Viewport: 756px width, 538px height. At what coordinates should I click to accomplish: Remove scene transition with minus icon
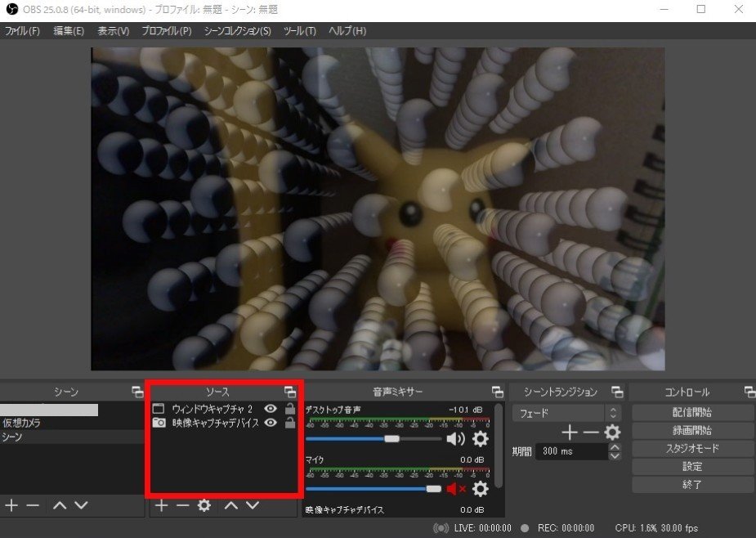click(591, 432)
